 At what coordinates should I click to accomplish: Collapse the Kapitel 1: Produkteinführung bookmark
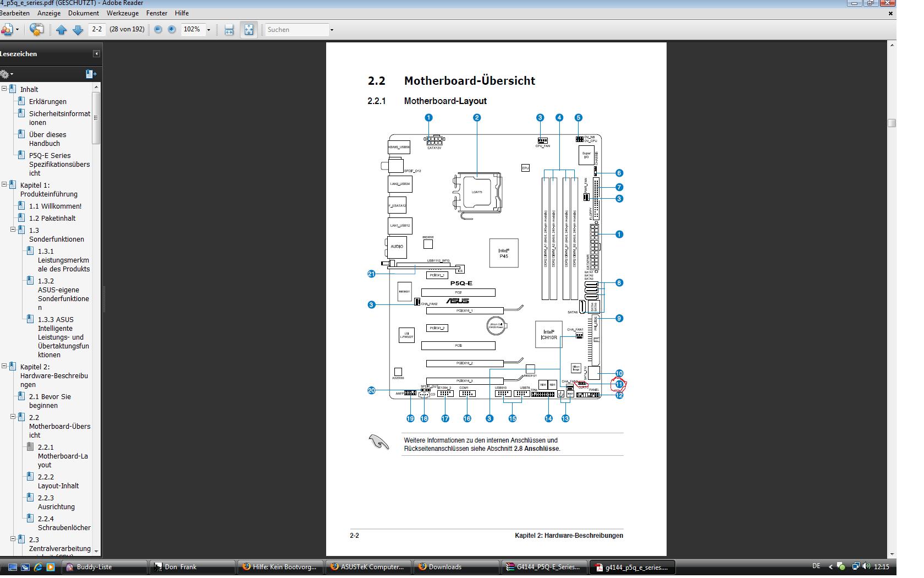coord(4,184)
